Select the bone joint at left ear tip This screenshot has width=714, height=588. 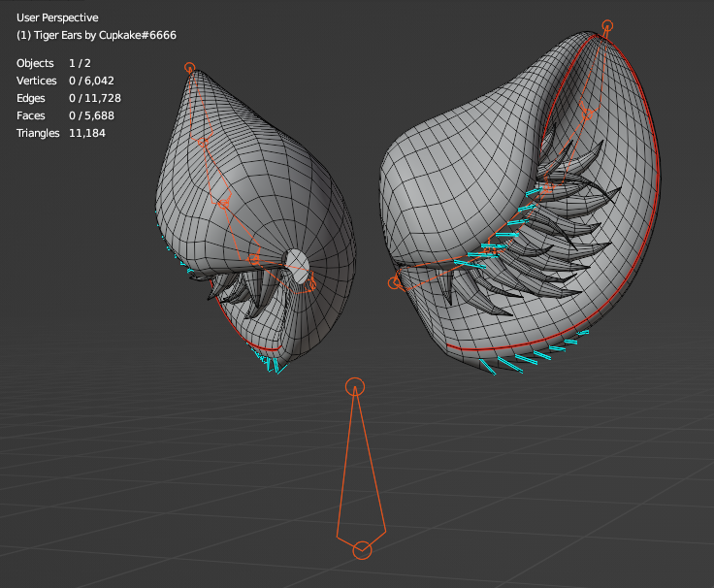[x=189, y=68]
